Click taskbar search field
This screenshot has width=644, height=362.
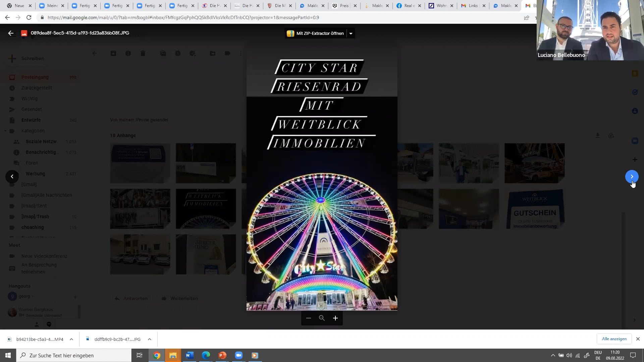tap(74, 355)
